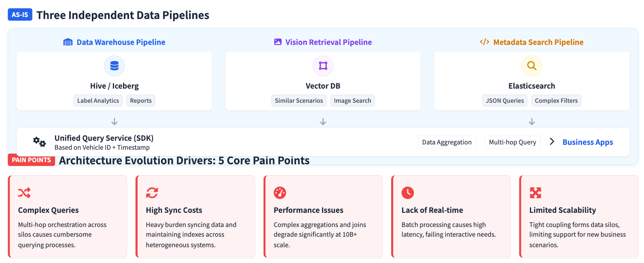Select the Metadata Search Pipeline heading
The width and height of the screenshot is (644, 263).
pyautogui.click(x=538, y=42)
